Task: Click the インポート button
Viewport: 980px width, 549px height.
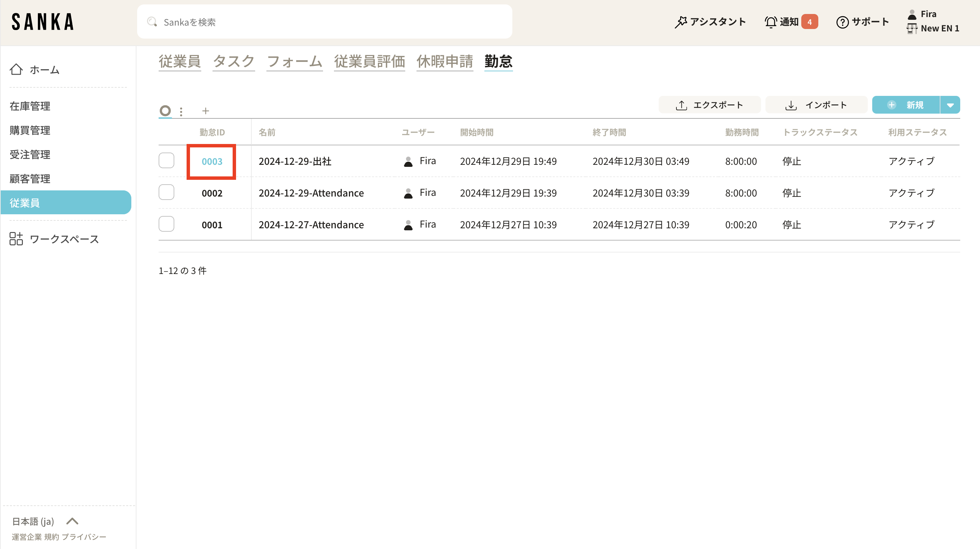Action: click(x=816, y=105)
